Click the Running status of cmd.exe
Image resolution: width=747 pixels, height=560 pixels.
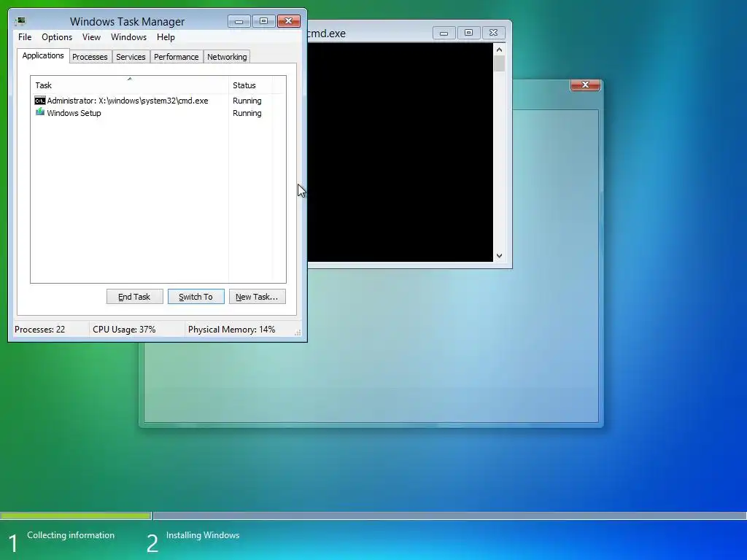(x=247, y=101)
